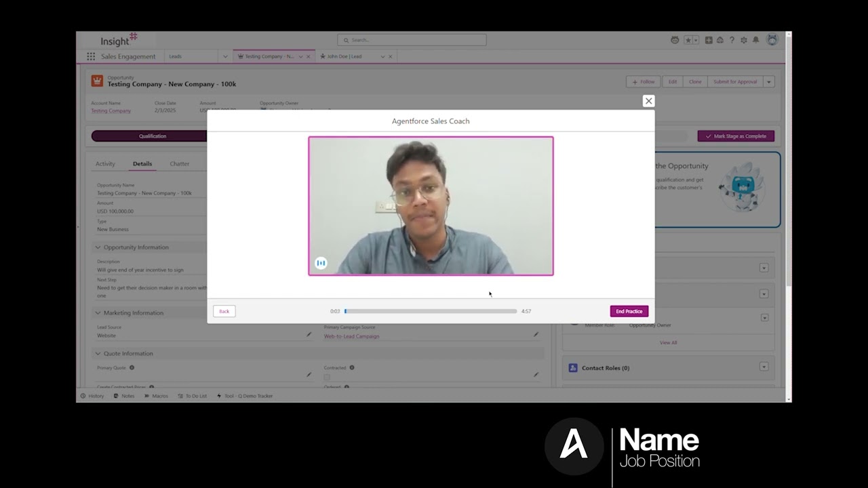Image resolution: width=868 pixels, height=488 pixels.
Task: Edit the Lead Source field pencil
Action: click(309, 334)
